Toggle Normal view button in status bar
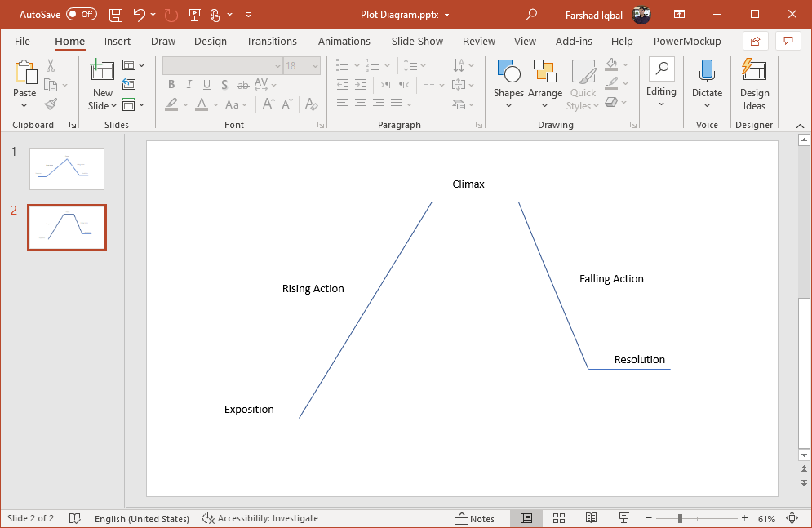The image size is (812, 528). tap(526, 518)
